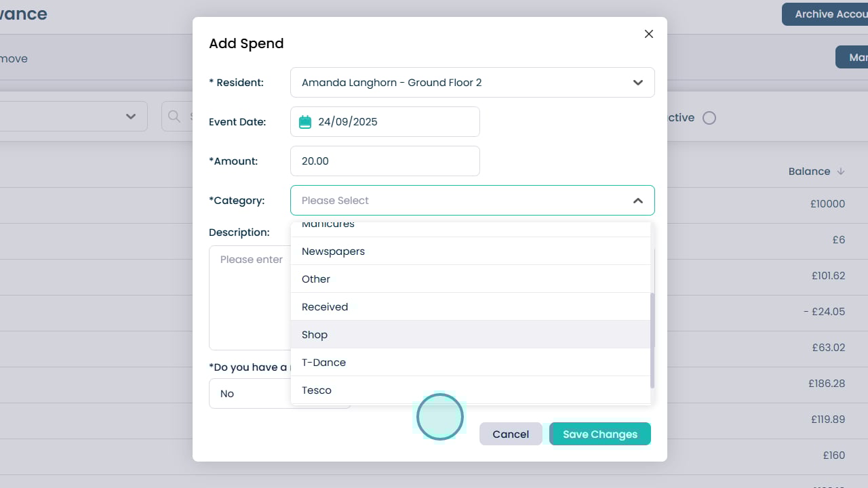Cancel the Add Spend form
This screenshot has width=868, height=488.
511,434
